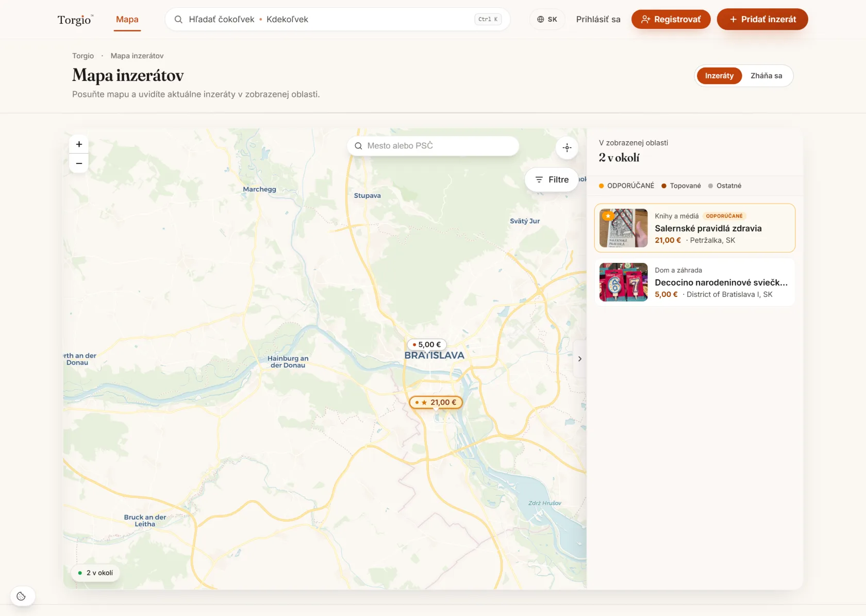This screenshot has height=616, width=866.
Task: Click the plus icon in Pridať inzerát
Action: 733,20
